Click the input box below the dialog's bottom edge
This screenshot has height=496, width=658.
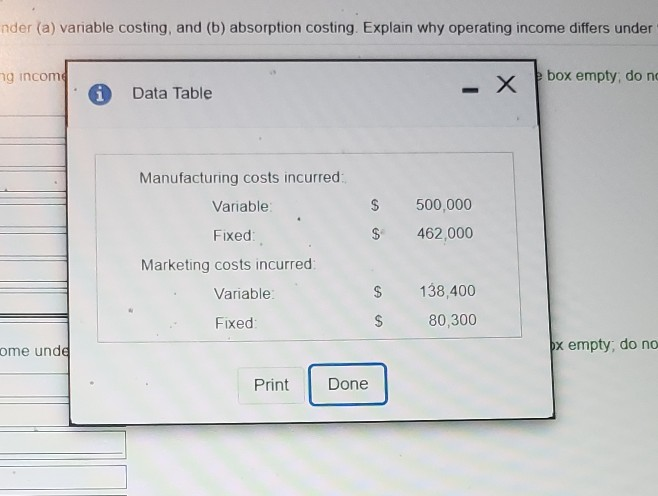pyautogui.click(x=63, y=443)
